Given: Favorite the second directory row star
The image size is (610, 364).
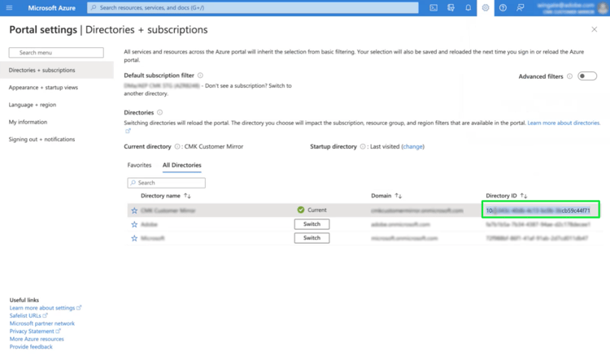Looking at the screenshot, I should click(x=134, y=224).
